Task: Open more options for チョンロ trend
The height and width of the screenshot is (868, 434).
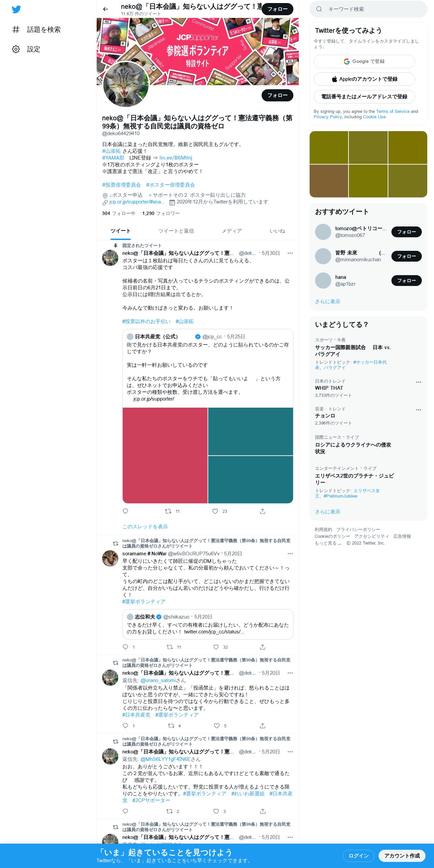Action: [418, 410]
